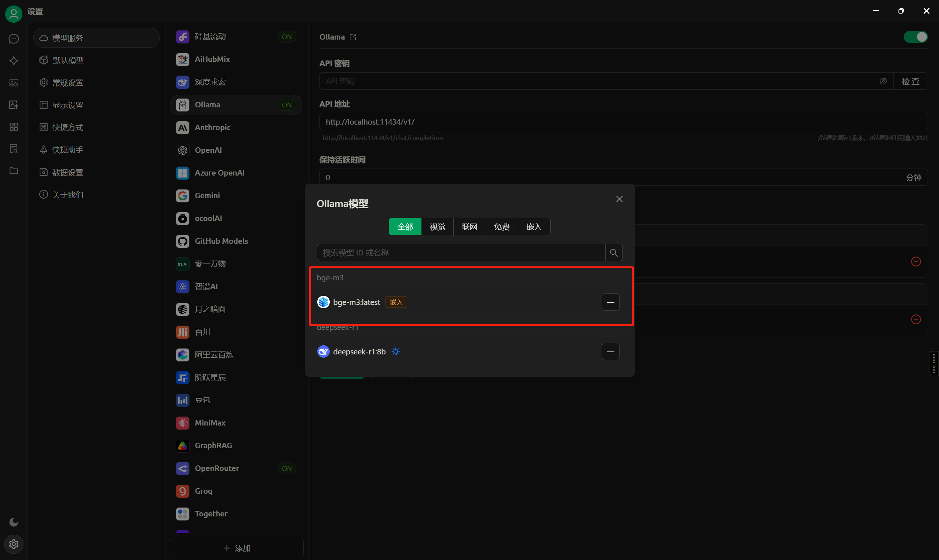Click the 检查 API key button
The height and width of the screenshot is (560, 939).
[x=910, y=81]
